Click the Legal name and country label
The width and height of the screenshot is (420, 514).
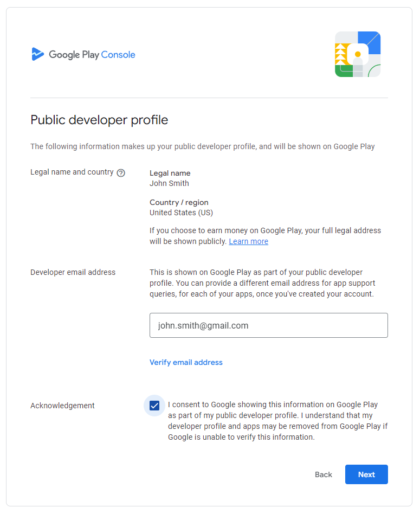(72, 172)
